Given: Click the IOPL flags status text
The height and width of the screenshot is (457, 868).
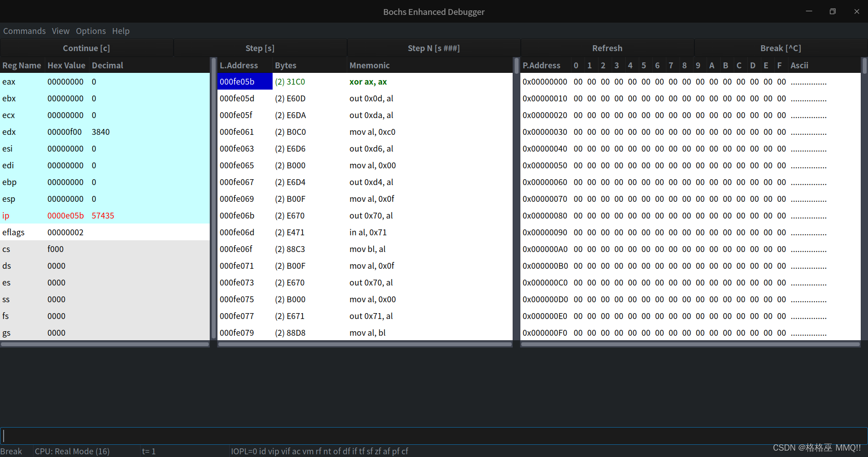Looking at the screenshot, I should tap(320, 451).
